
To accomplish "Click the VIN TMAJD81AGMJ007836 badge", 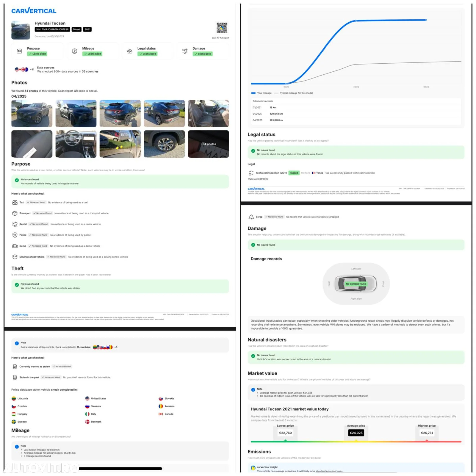I will coord(52,29).
